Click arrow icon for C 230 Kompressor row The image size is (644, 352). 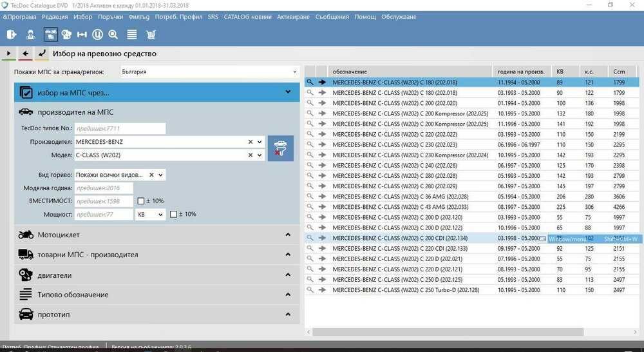323,155
